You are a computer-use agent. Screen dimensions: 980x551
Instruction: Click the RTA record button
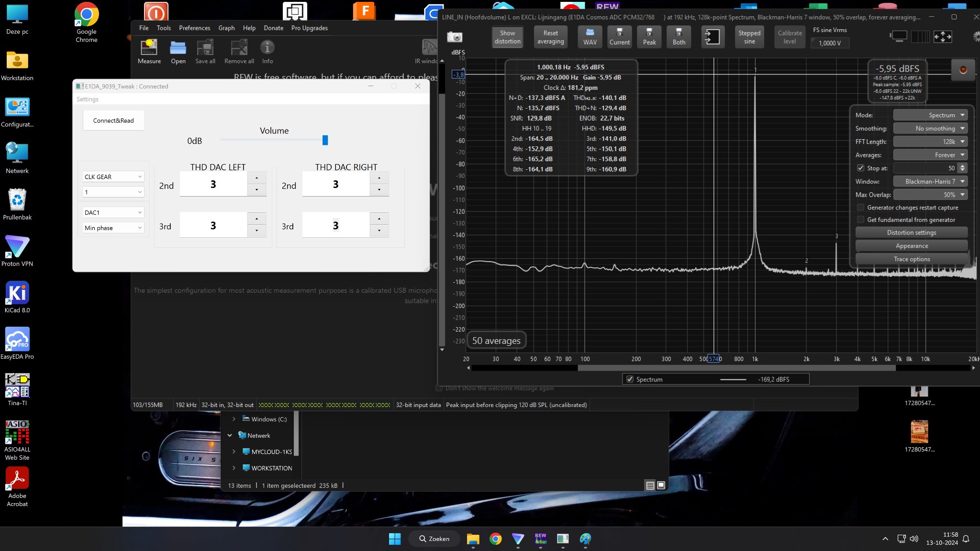point(963,70)
